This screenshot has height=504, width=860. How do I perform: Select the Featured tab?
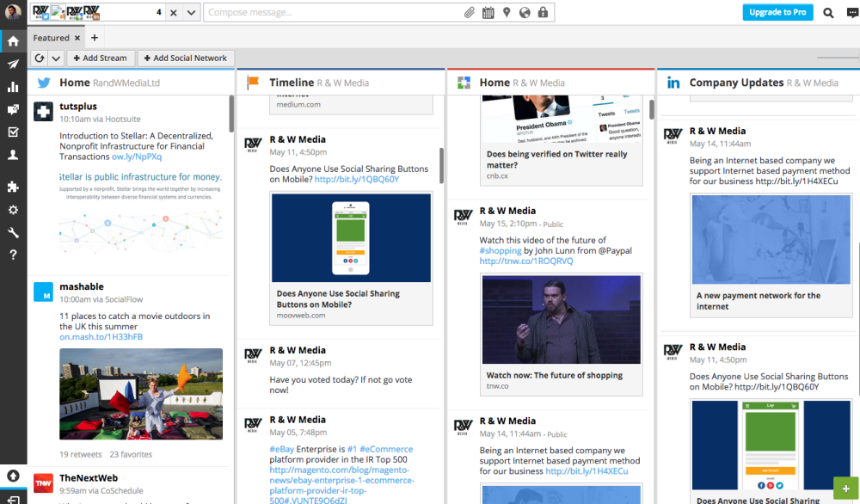[51, 38]
